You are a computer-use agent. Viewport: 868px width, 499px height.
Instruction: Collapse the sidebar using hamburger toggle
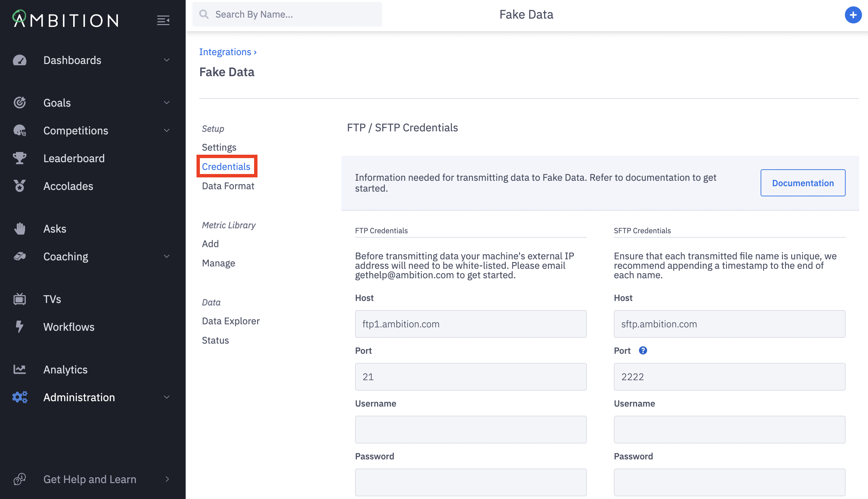click(x=163, y=20)
